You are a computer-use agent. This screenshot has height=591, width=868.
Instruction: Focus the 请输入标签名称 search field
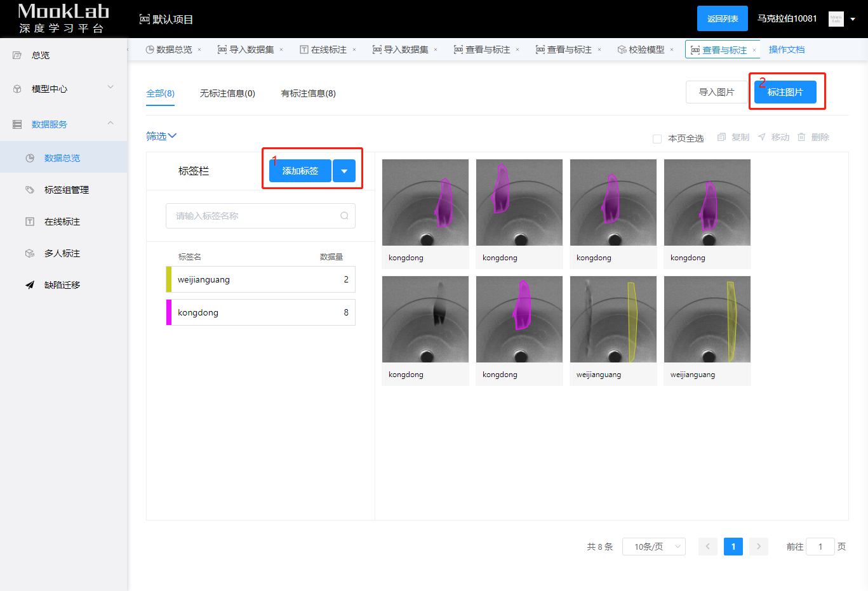pyautogui.click(x=260, y=216)
